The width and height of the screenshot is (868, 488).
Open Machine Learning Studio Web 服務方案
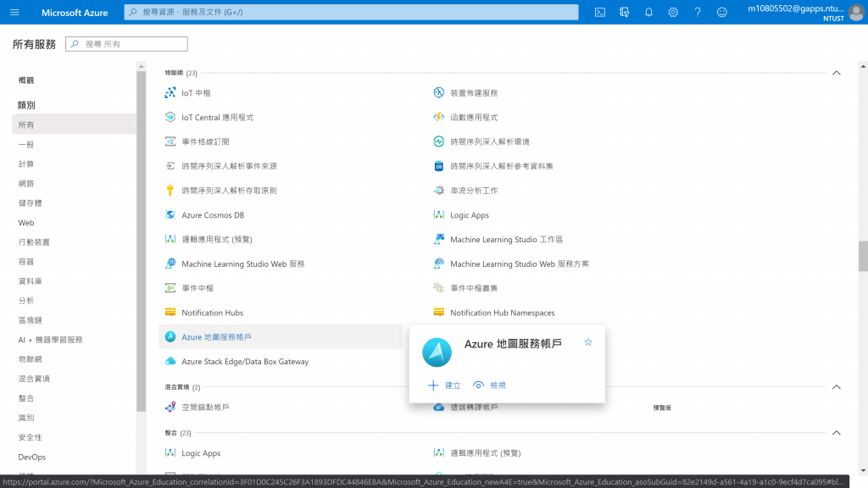tap(520, 264)
